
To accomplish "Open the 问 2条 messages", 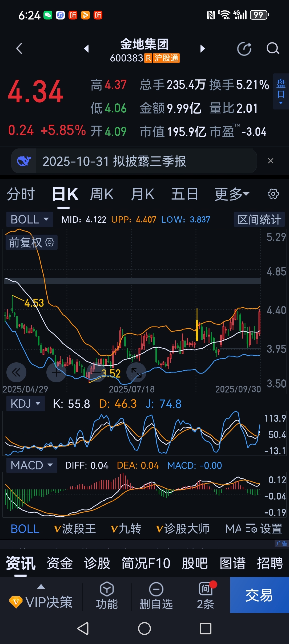I will [x=206, y=596].
